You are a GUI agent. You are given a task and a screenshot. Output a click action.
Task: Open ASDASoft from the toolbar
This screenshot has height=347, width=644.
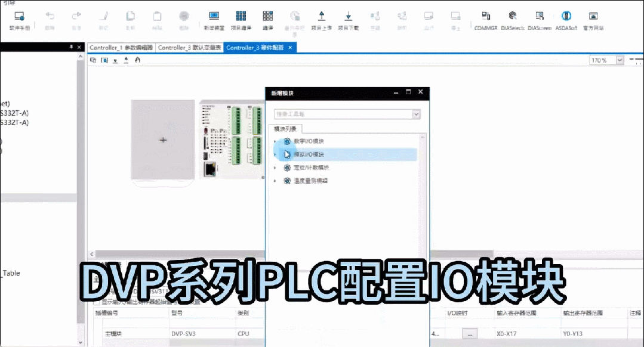tap(566, 20)
